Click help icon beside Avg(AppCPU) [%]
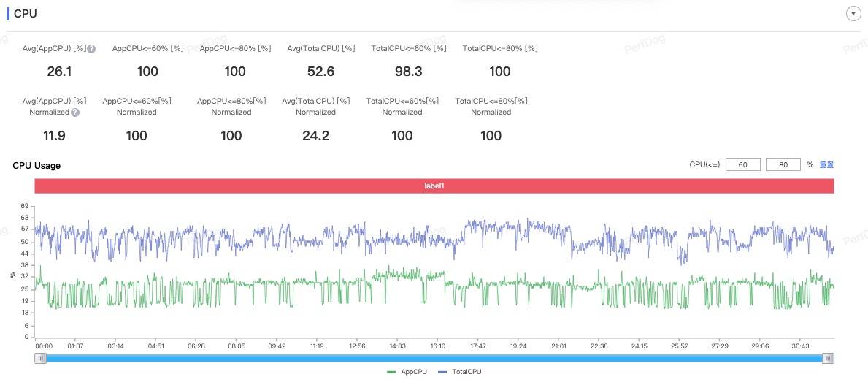 tap(91, 49)
